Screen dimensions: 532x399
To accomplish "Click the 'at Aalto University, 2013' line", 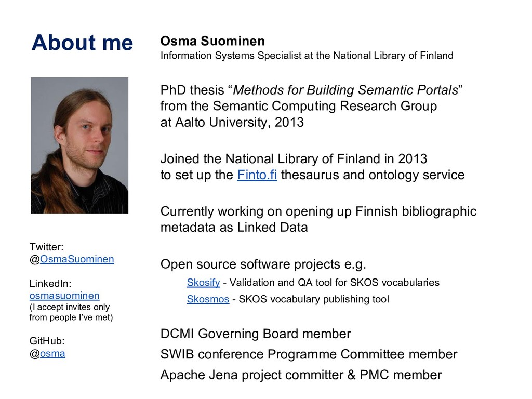I will click(x=232, y=123).
